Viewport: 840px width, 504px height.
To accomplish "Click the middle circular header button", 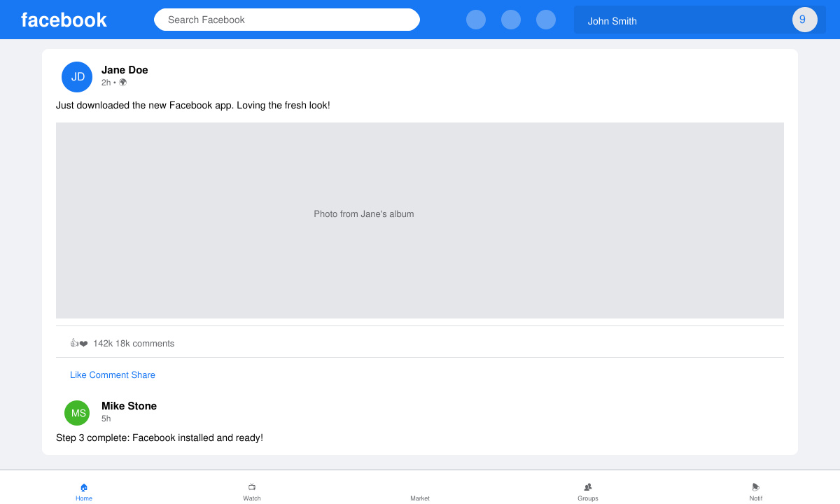I will [511, 20].
